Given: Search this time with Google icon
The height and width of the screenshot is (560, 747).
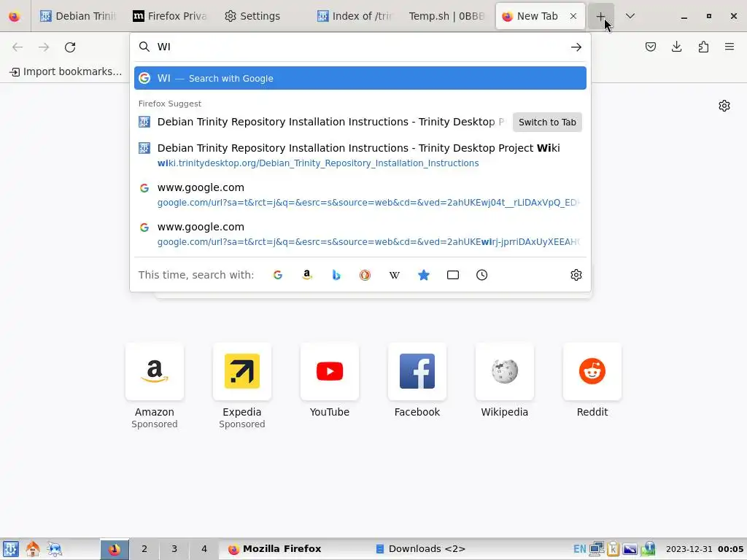Looking at the screenshot, I should click(278, 275).
